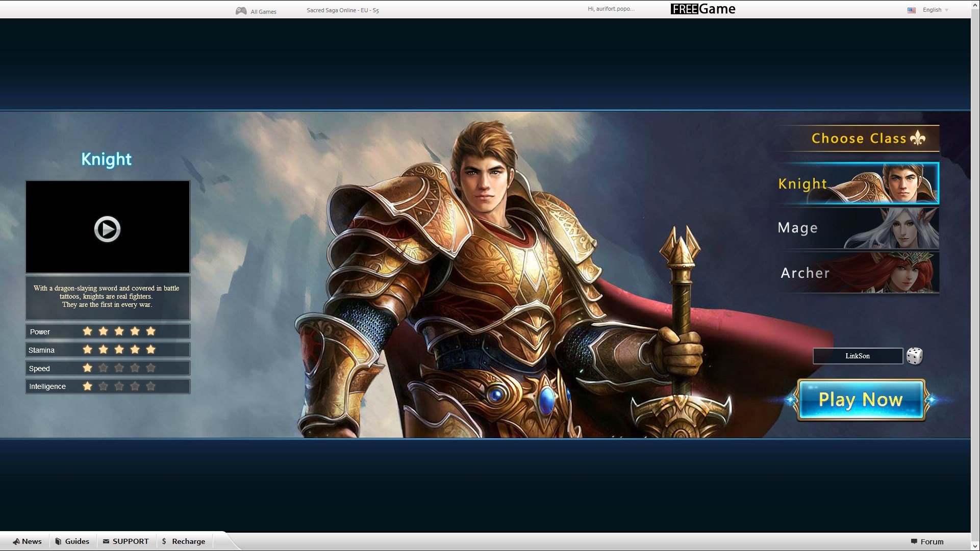Click the FREEGame logo
Image resolution: width=980 pixels, height=551 pixels.
point(703,9)
